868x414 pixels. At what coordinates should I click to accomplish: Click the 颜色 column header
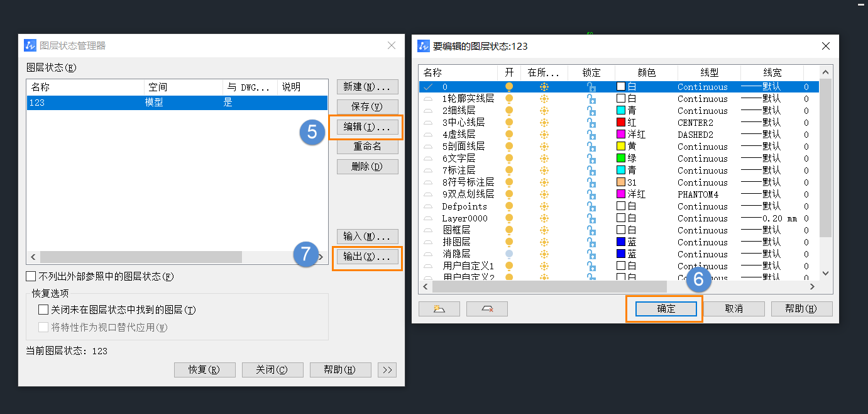(x=647, y=72)
